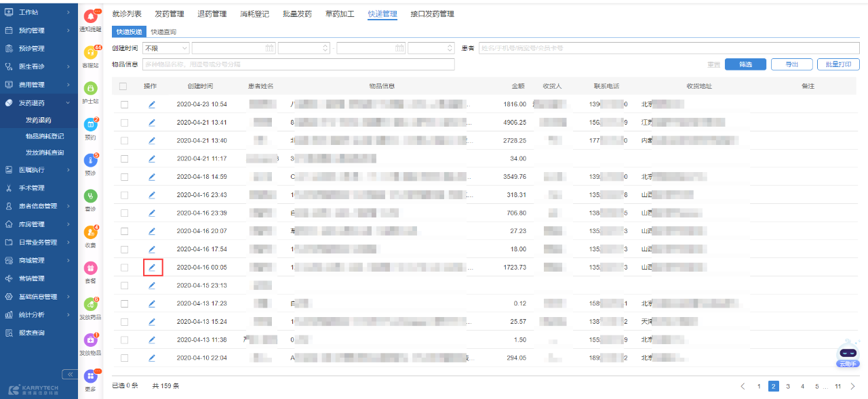Open 通知提醒 notification bell icon
868x399 pixels.
[x=90, y=18]
